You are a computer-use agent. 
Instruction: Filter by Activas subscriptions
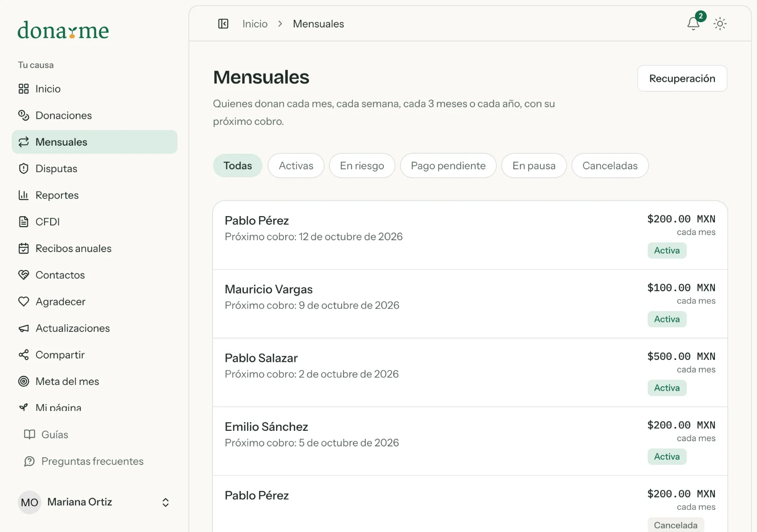[296, 166]
